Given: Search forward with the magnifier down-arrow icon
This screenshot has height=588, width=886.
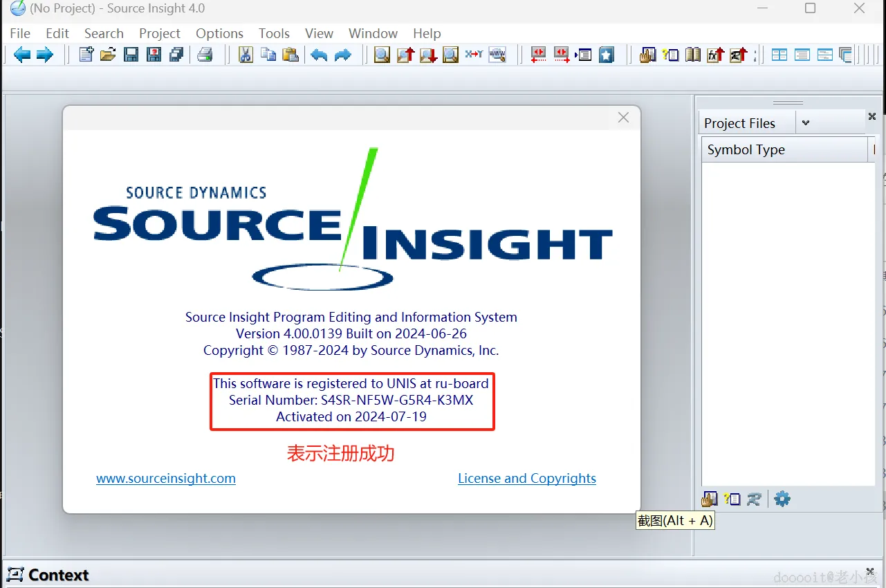Looking at the screenshot, I should 428,55.
